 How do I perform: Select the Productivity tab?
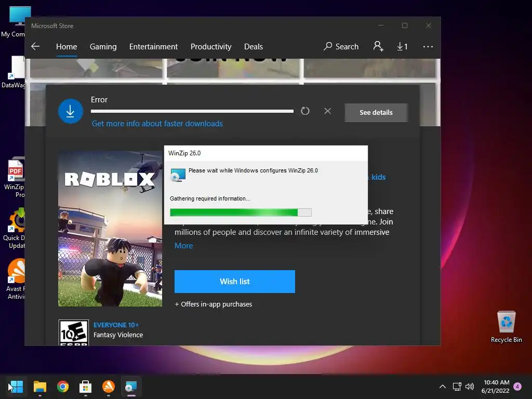[211, 46]
